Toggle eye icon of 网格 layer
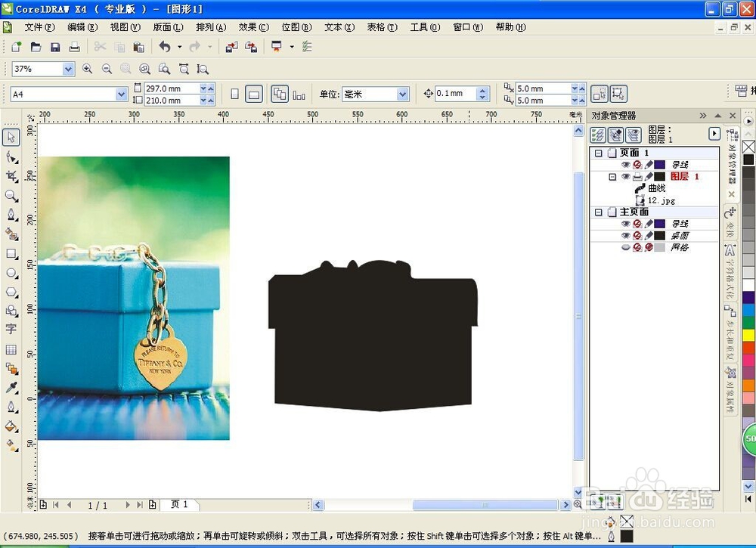The image size is (756, 548). [x=625, y=247]
